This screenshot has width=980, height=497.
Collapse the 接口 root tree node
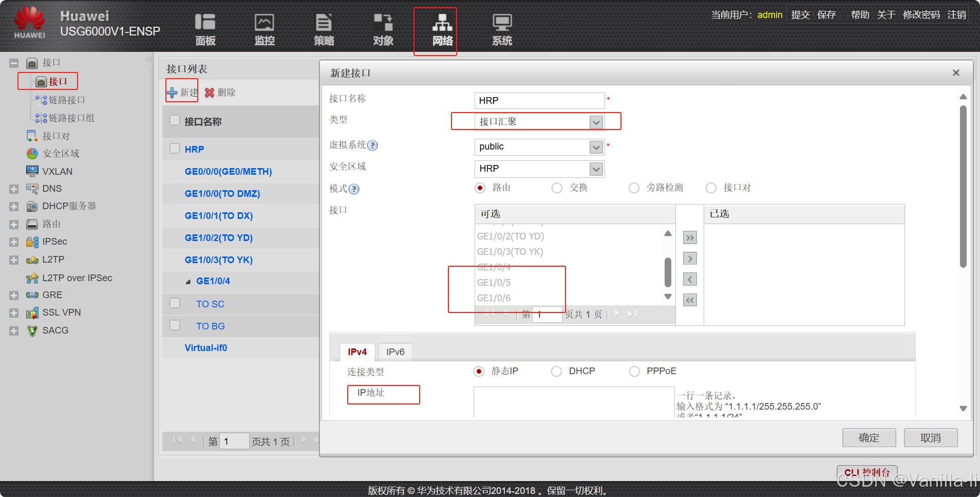tap(14, 63)
